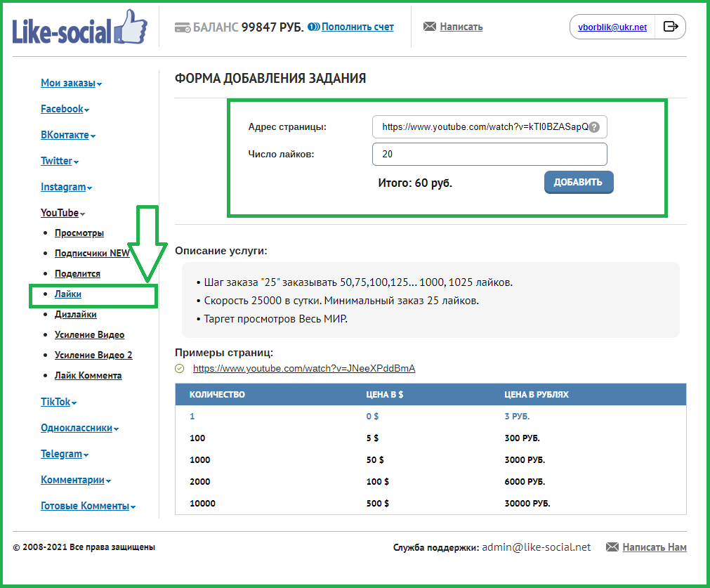This screenshot has height=588, width=710.
Task: Click the 50 $ price cell
Action: [375, 460]
